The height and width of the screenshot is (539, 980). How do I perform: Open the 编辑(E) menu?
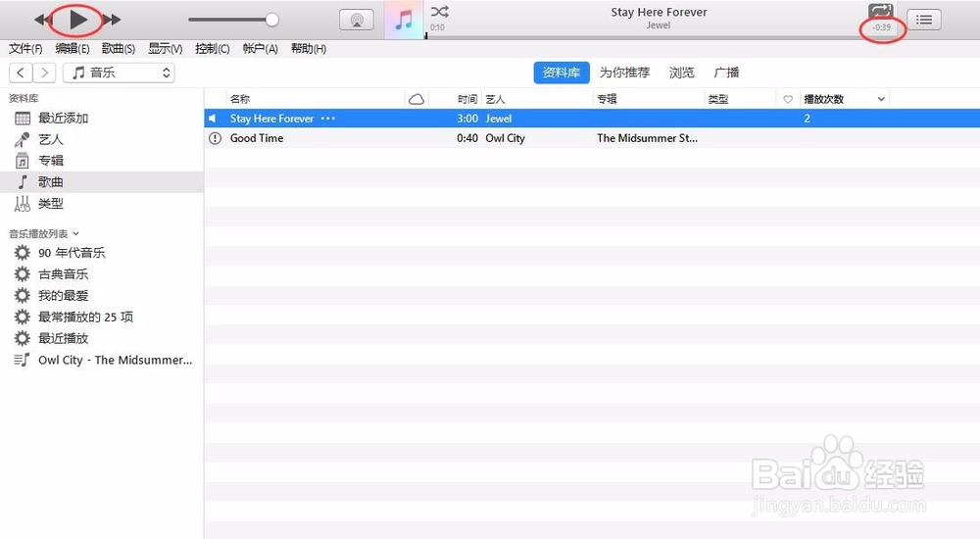coord(72,49)
